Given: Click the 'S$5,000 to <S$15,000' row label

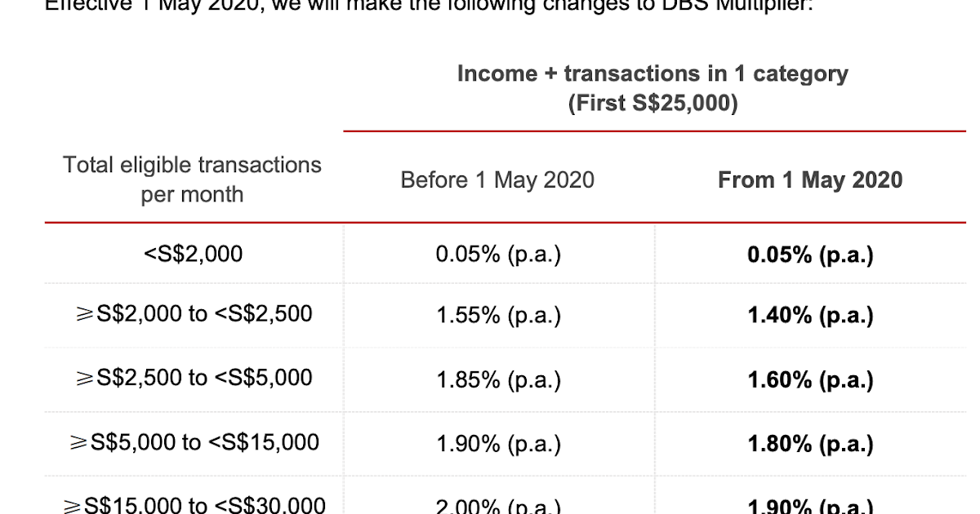Looking at the screenshot, I should point(194,442).
